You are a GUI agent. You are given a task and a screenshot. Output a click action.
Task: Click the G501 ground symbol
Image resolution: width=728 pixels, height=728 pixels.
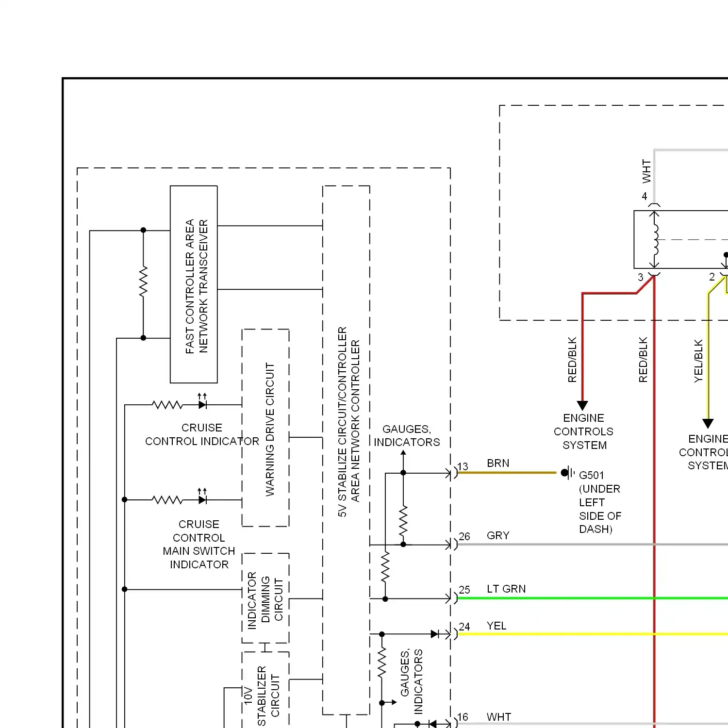tap(567, 472)
